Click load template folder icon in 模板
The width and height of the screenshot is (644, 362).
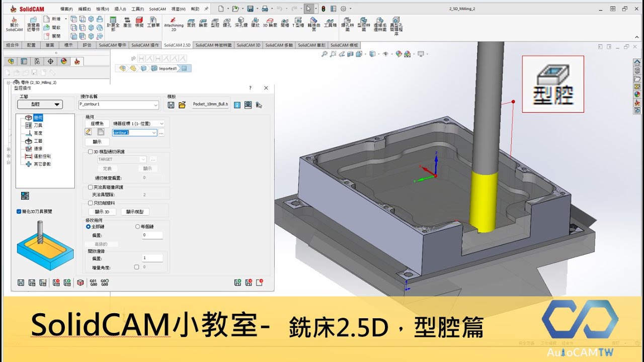pyautogui.click(x=182, y=105)
